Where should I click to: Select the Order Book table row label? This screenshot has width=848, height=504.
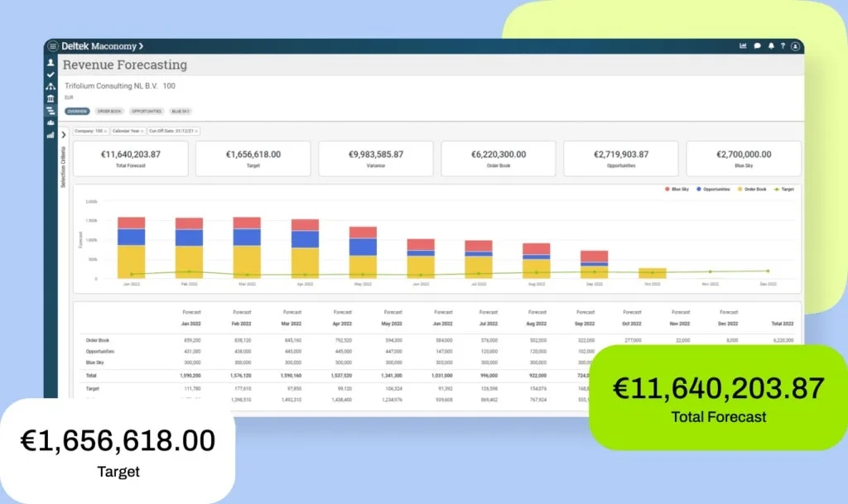coord(98,340)
